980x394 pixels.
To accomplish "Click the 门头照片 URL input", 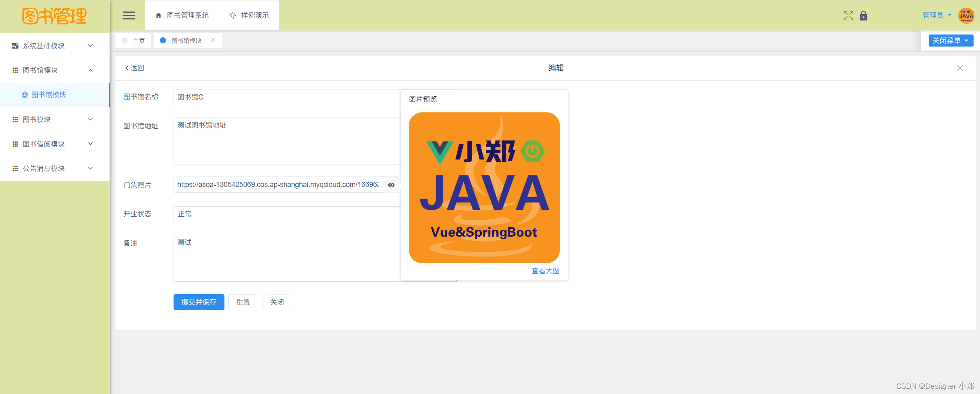I will [278, 185].
